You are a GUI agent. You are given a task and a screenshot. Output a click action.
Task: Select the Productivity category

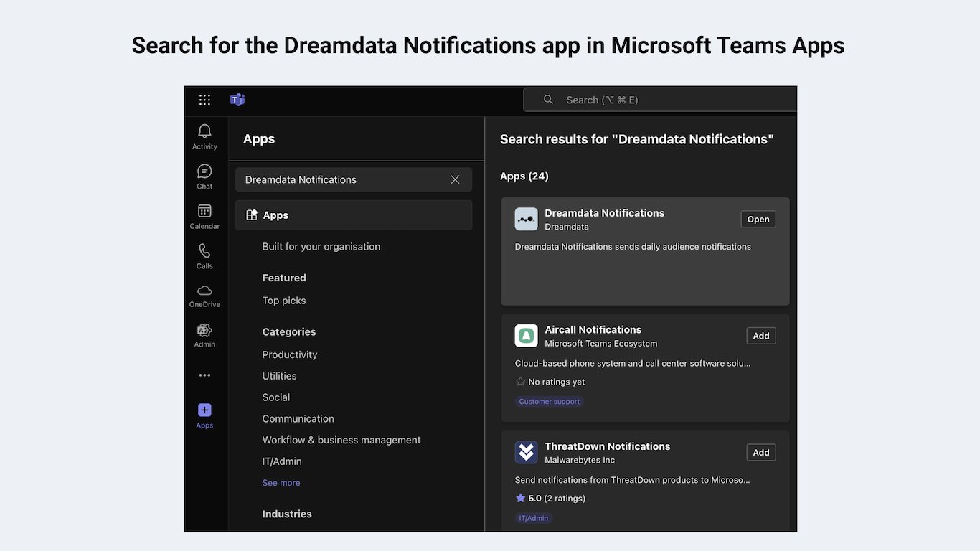(x=290, y=354)
